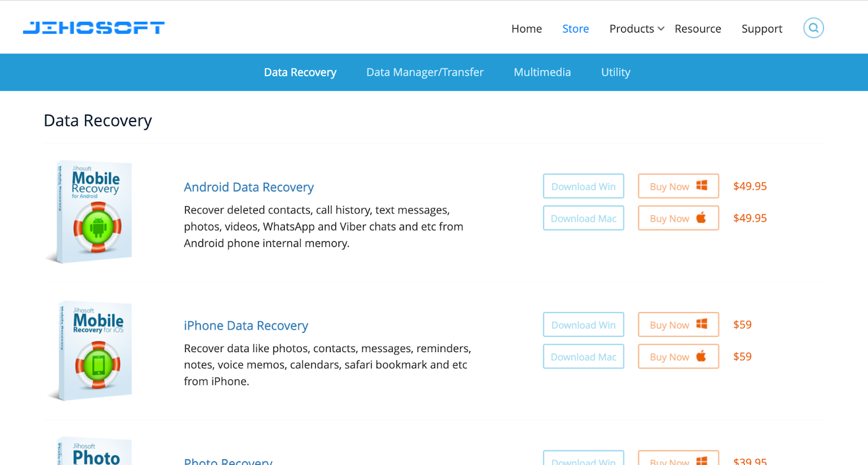The height and width of the screenshot is (465, 868).
Task: Go to the Home page
Action: (x=526, y=29)
